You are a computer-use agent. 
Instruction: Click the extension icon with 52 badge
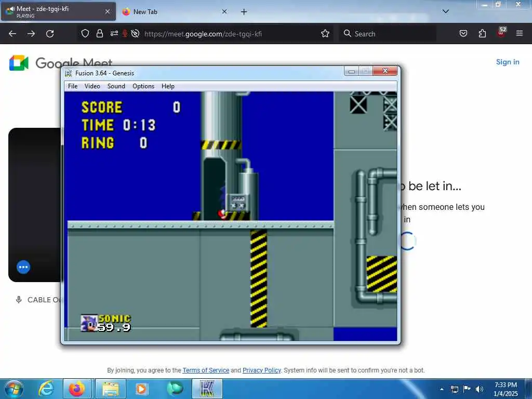tap(501, 32)
